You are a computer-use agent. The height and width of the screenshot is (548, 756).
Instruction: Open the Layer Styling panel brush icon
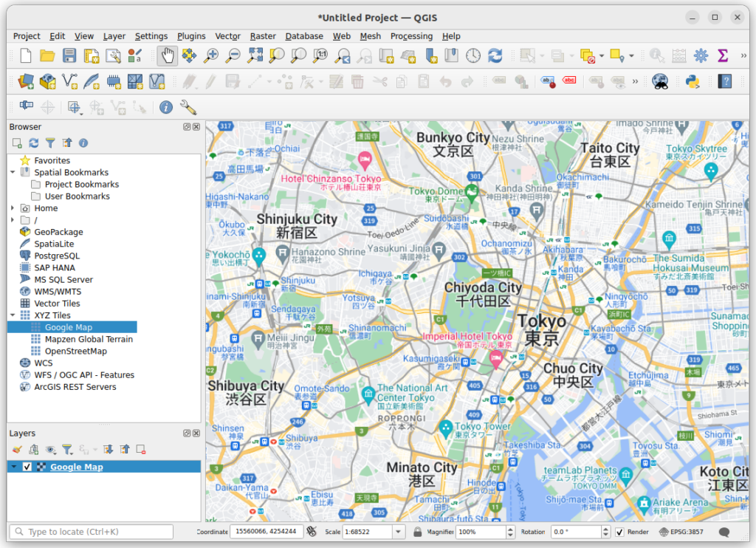point(17,449)
